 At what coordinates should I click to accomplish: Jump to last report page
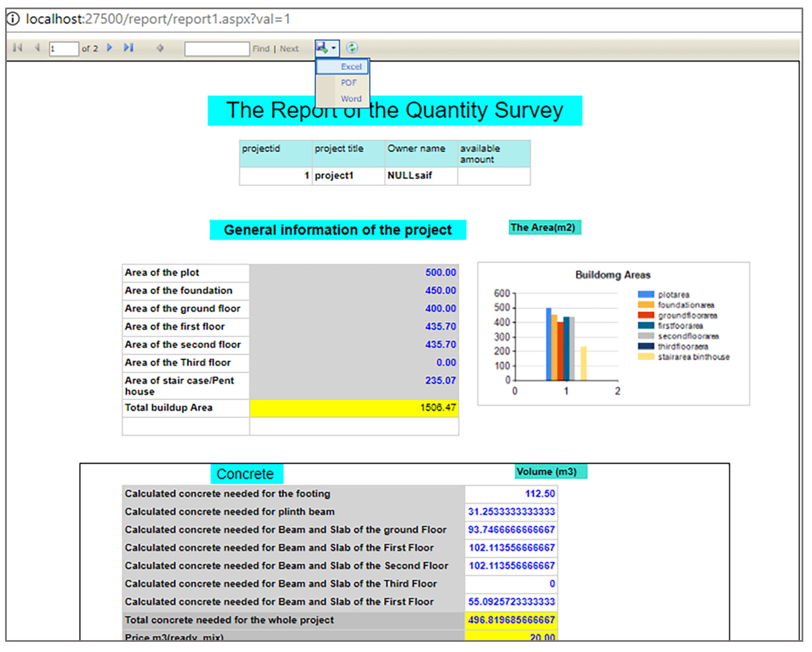(x=128, y=47)
